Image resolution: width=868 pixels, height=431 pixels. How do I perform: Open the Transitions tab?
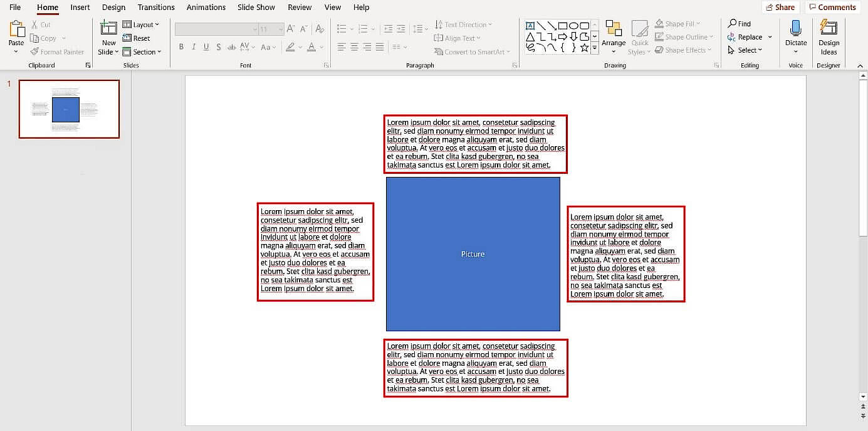[156, 8]
